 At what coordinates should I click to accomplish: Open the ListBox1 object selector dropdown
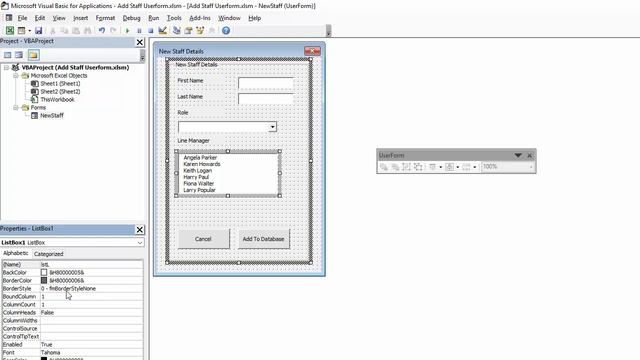[140, 242]
